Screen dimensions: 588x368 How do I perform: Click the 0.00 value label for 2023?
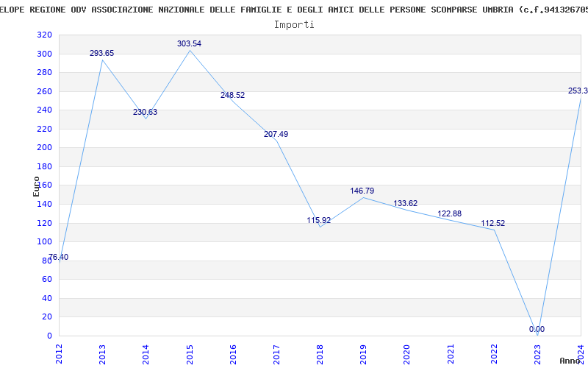point(537,329)
